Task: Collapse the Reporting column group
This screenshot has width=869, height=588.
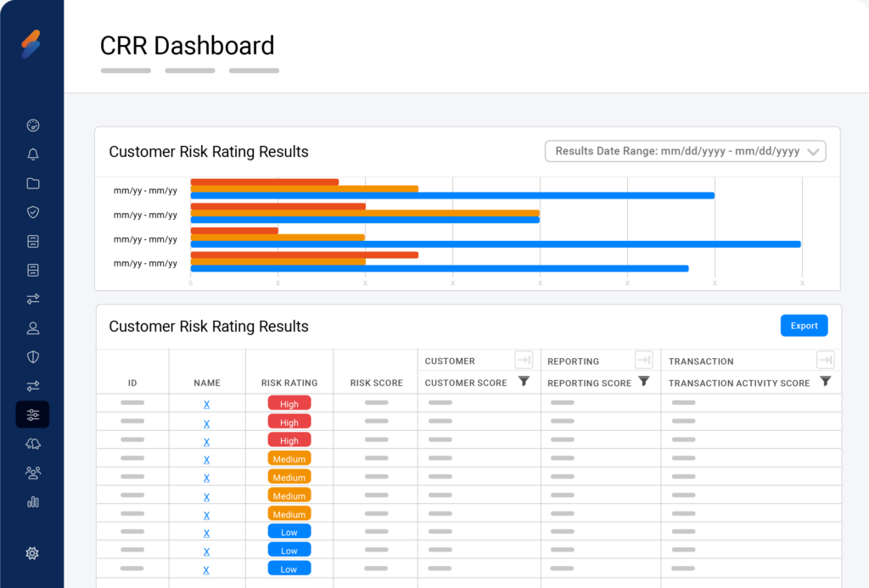Action: 644,360
